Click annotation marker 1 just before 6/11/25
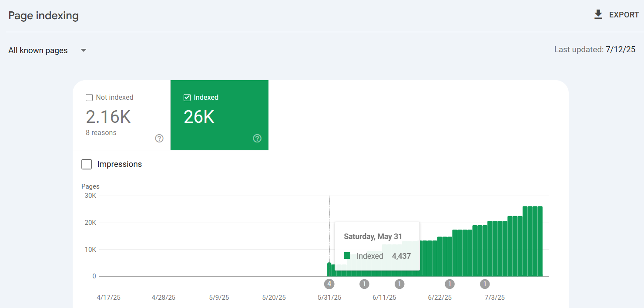Viewport: 644px width, 308px height. 364,284
